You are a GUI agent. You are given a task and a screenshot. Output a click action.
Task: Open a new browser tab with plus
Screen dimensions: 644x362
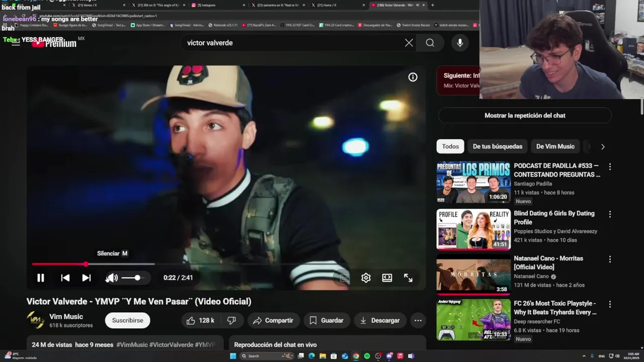[433, 5]
